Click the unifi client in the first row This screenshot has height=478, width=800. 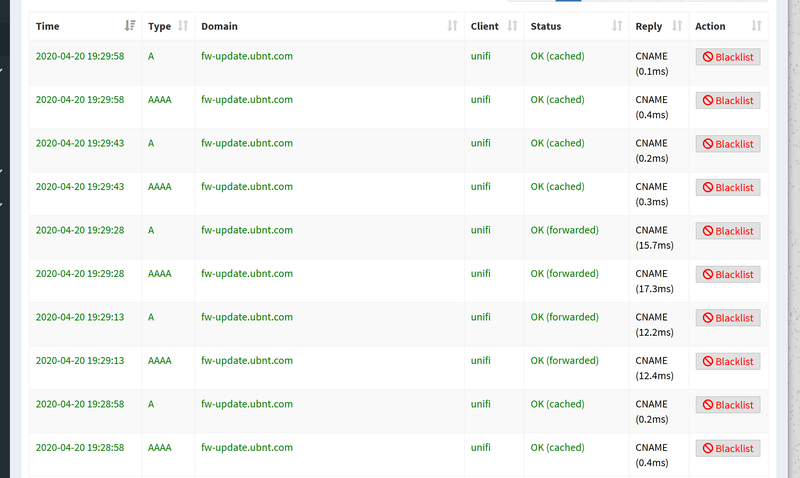[481, 56]
